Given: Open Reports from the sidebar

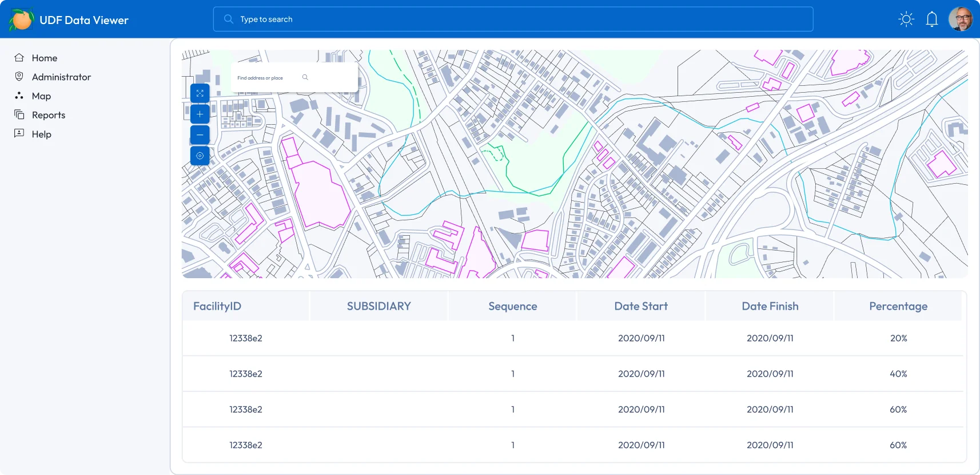Looking at the screenshot, I should click(48, 115).
